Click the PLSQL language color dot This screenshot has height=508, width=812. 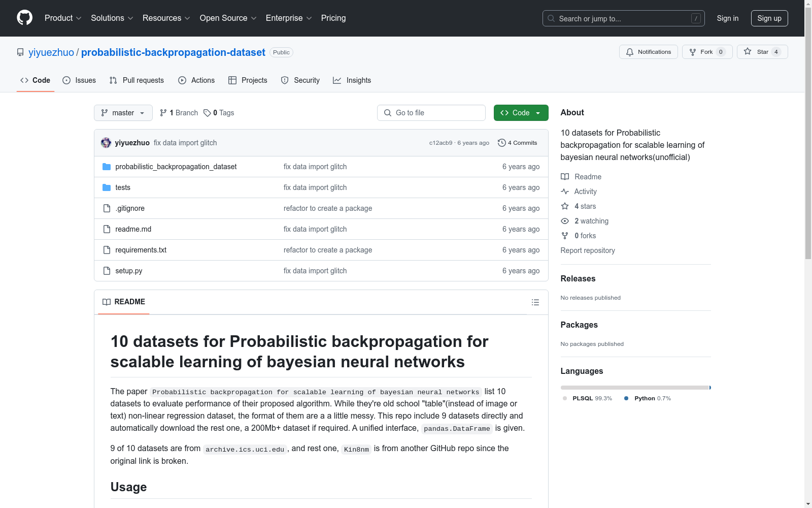565,398
